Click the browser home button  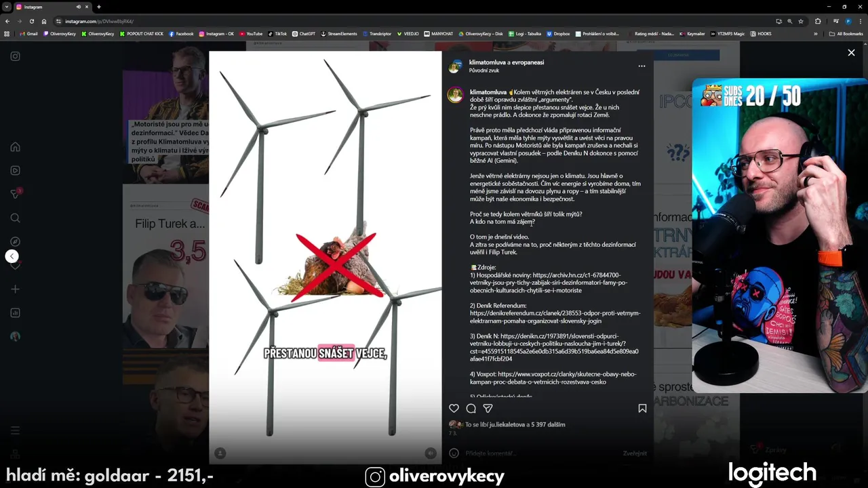[43, 21]
